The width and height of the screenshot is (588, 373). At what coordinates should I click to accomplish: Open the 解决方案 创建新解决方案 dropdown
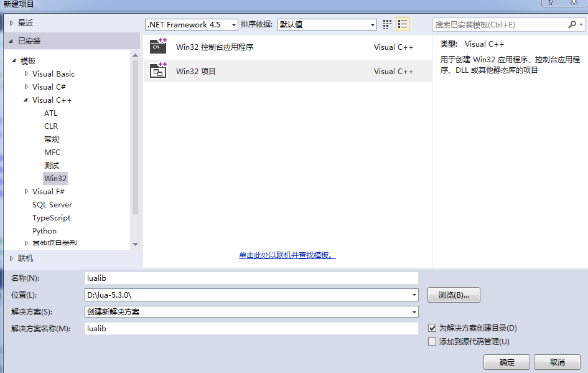(x=251, y=312)
